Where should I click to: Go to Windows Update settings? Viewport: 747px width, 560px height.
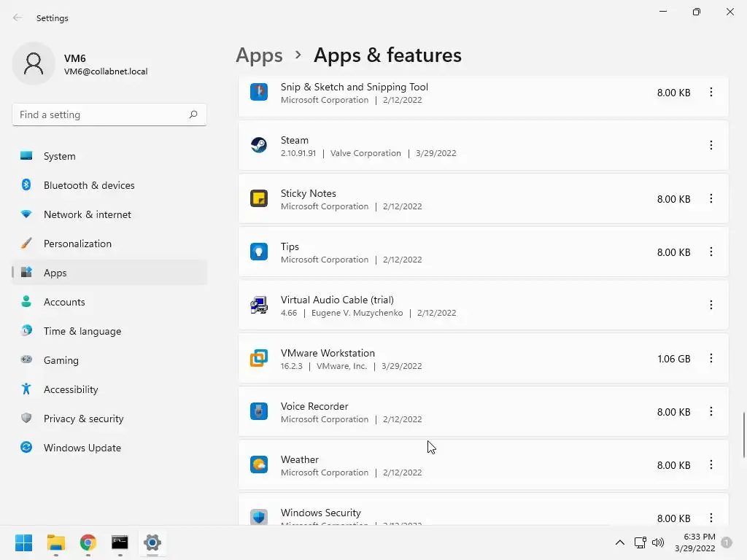pyautogui.click(x=82, y=448)
